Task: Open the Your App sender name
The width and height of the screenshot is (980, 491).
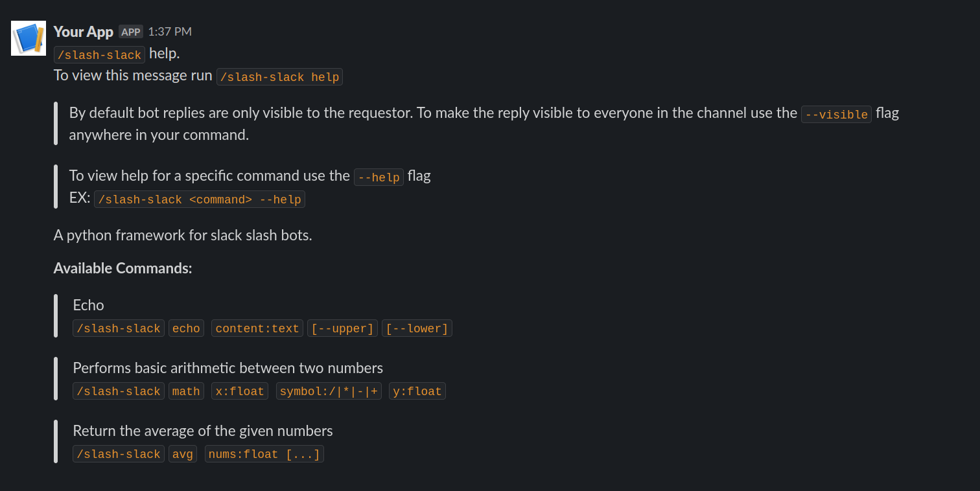Action: click(x=84, y=31)
